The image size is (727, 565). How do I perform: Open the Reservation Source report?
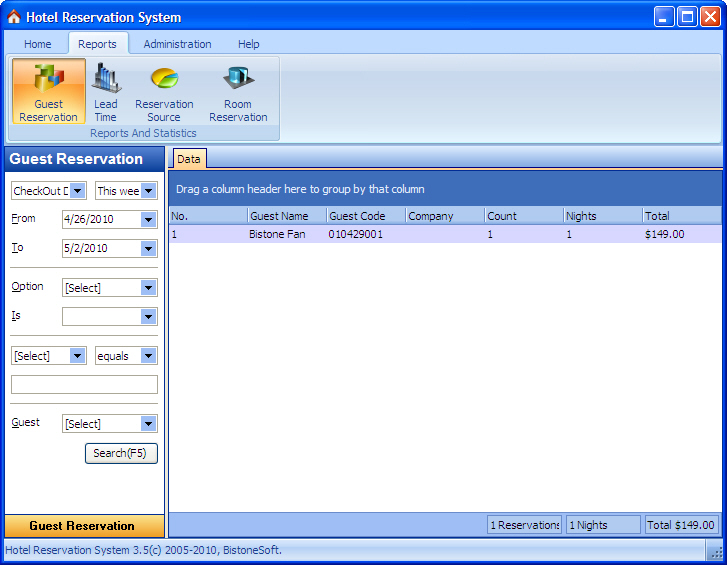164,91
